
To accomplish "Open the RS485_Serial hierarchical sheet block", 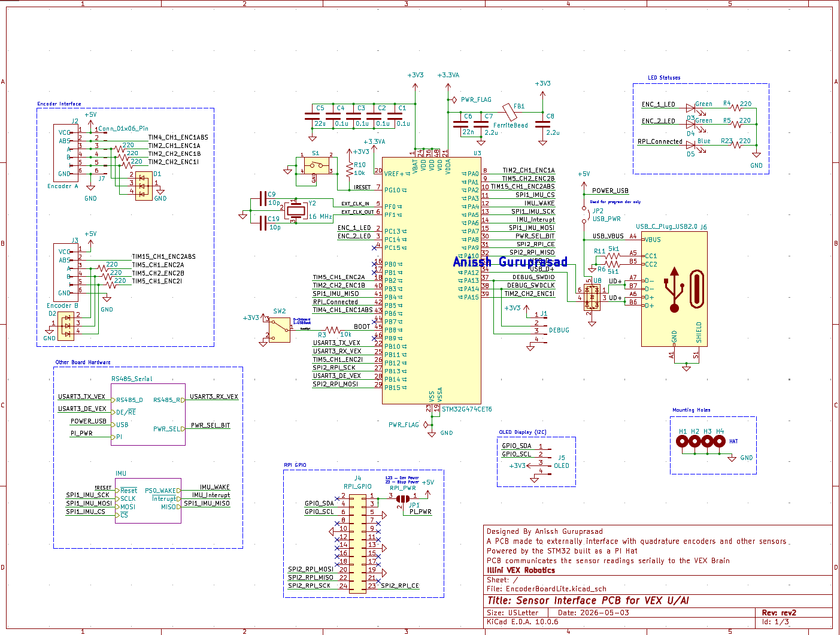I will pyautogui.click(x=148, y=415).
